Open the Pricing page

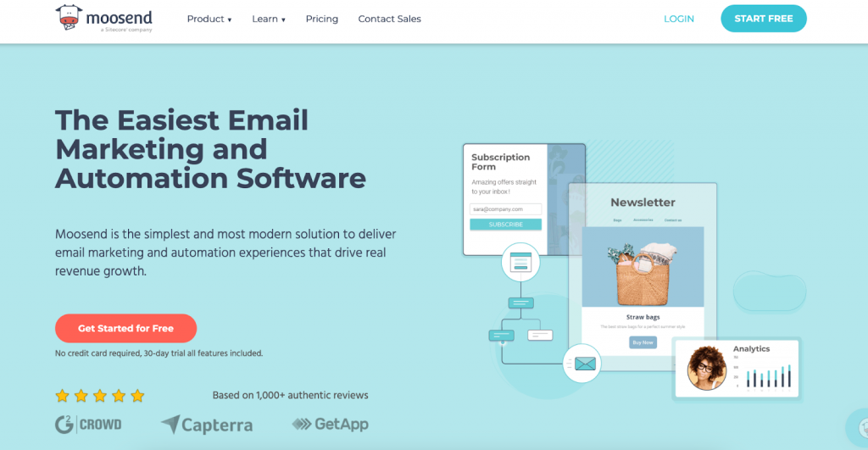(x=321, y=19)
